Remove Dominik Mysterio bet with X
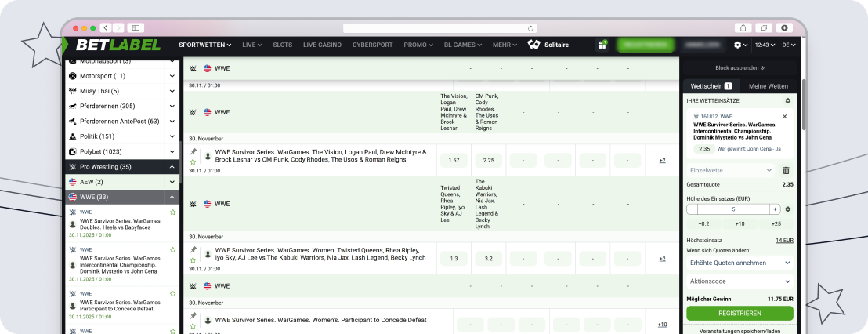868x334 pixels. pos(784,116)
